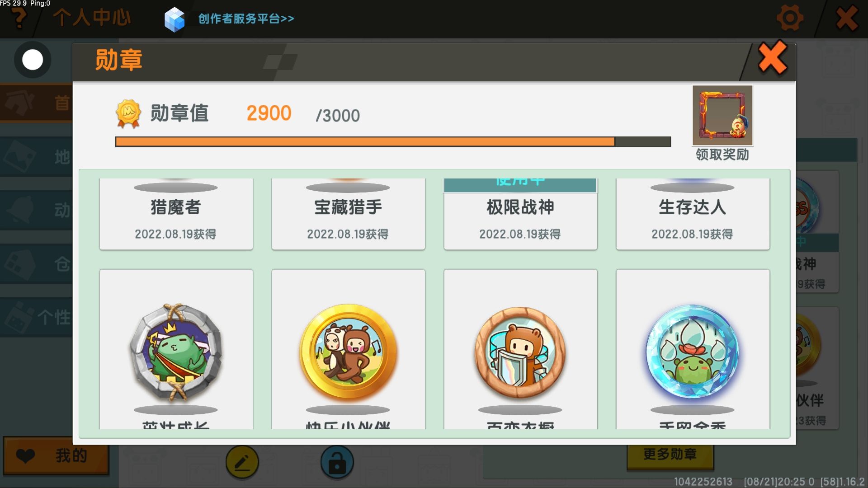
Task: Open the 我的 heart tab
Action: point(56,455)
